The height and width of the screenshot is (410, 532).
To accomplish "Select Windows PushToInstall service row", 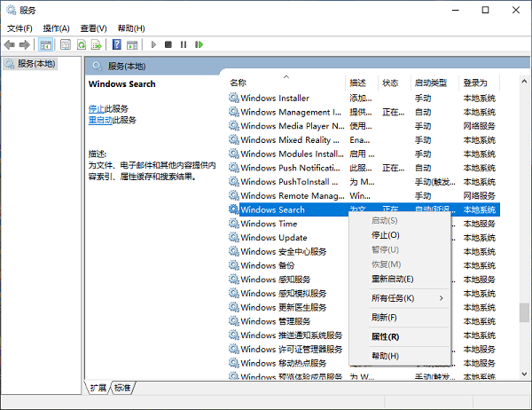I will click(364, 181).
